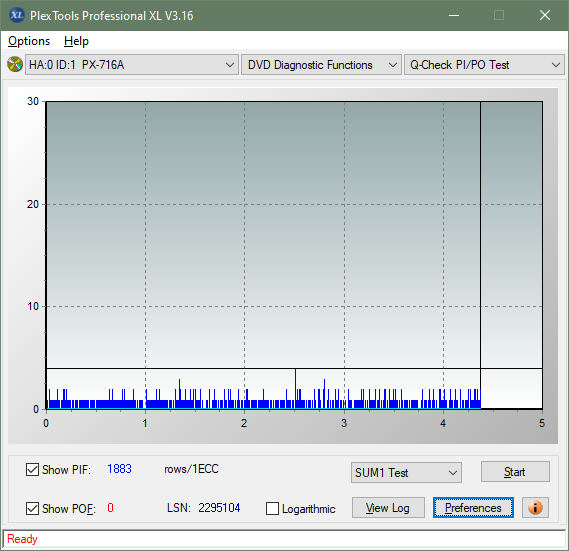Click the POF value 0
Screen dimensions: 569x551
110,507
